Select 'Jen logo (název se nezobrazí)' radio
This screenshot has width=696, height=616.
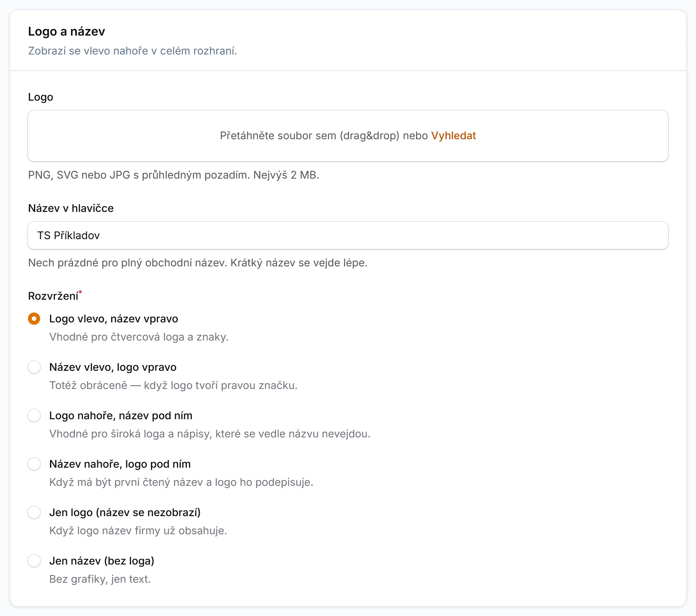click(34, 512)
